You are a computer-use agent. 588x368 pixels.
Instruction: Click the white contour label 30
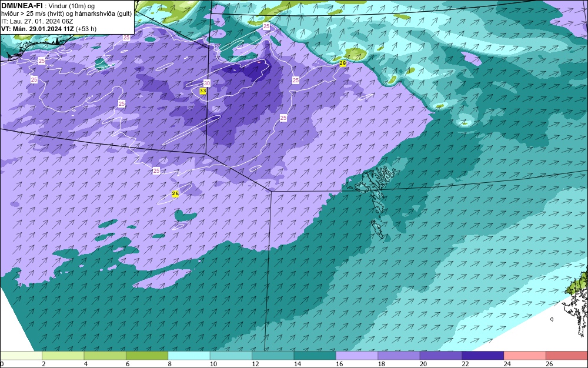pos(206,83)
